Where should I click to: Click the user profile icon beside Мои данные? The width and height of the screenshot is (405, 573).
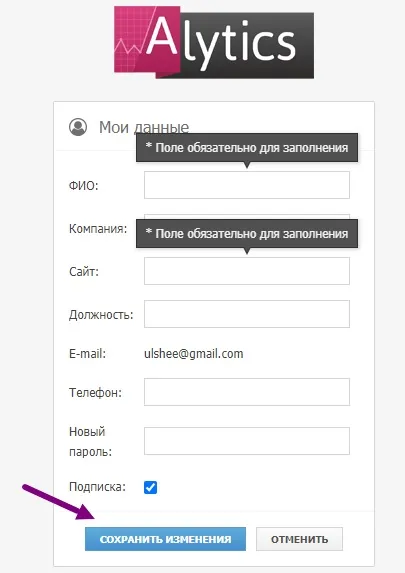tap(78, 127)
